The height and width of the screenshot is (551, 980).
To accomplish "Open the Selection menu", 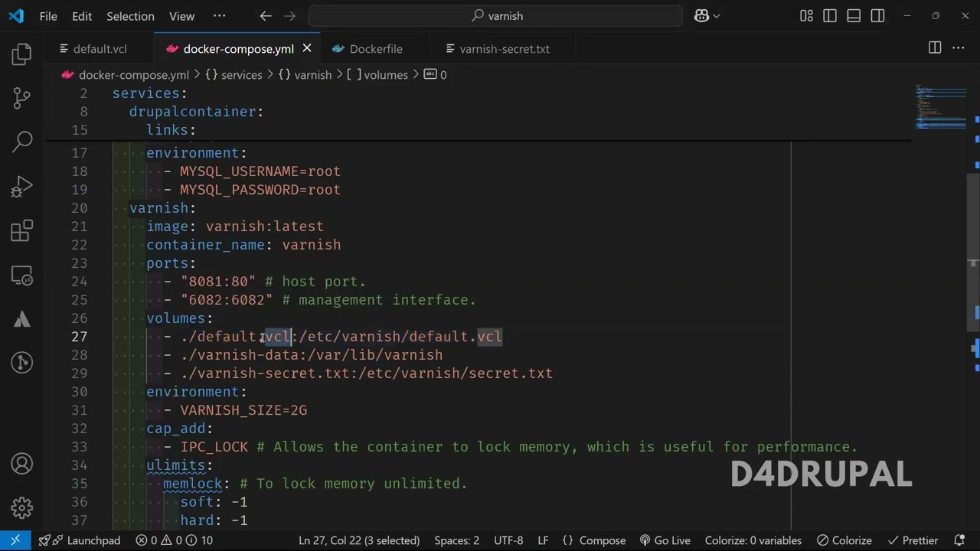I will (x=130, y=16).
